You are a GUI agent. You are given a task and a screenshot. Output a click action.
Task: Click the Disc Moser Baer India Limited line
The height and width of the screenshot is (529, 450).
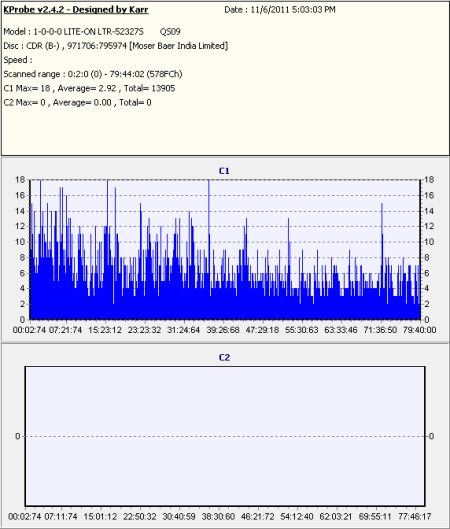[116, 46]
